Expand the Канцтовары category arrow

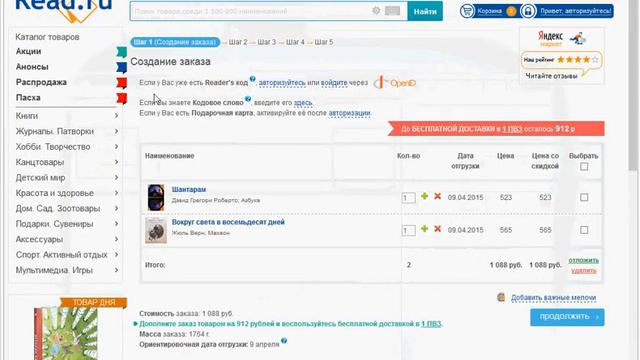point(116,162)
